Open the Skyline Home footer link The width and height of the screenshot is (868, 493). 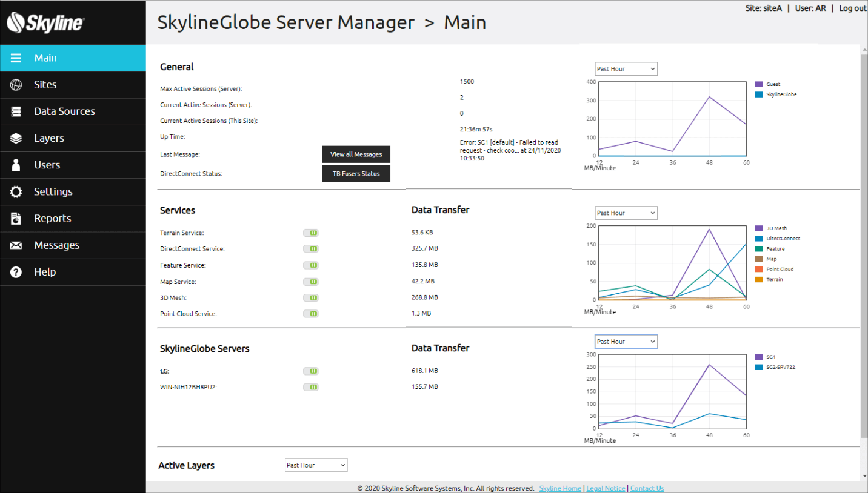pyautogui.click(x=560, y=488)
